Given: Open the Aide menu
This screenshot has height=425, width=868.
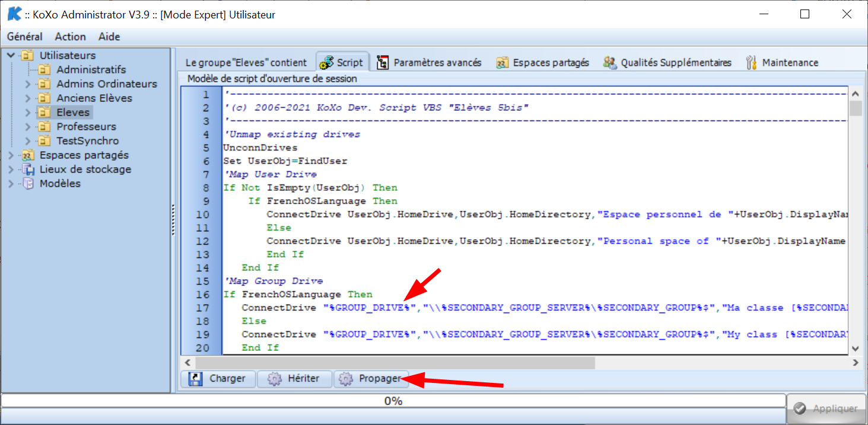Looking at the screenshot, I should click(109, 36).
